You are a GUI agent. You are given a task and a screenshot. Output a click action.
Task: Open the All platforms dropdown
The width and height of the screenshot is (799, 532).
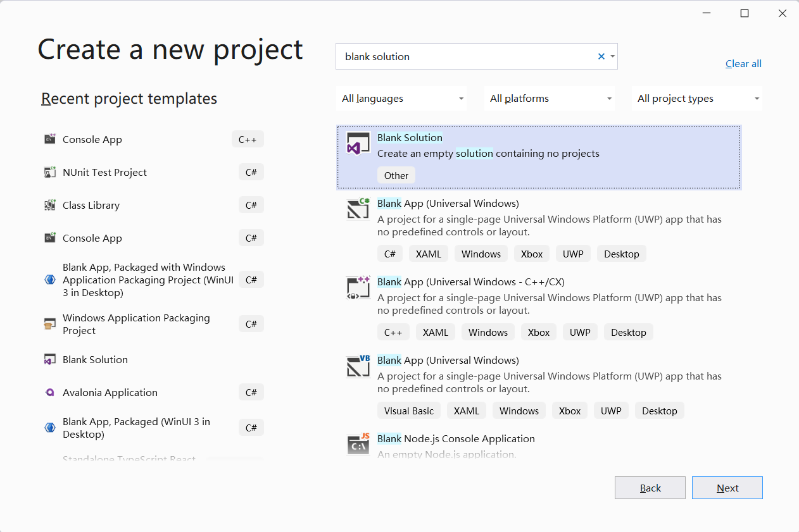tap(550, 99)
